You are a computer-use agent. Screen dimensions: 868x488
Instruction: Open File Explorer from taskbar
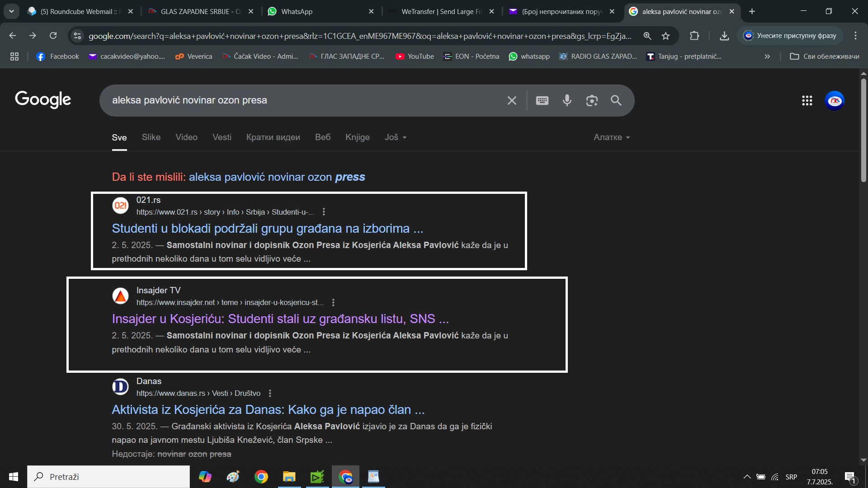289,477
